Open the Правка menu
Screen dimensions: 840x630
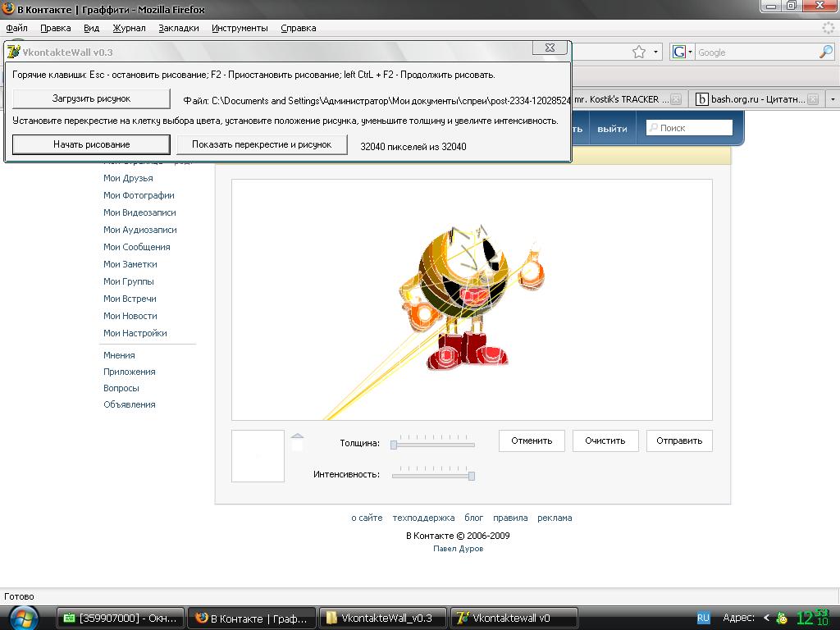click(55, 28)
